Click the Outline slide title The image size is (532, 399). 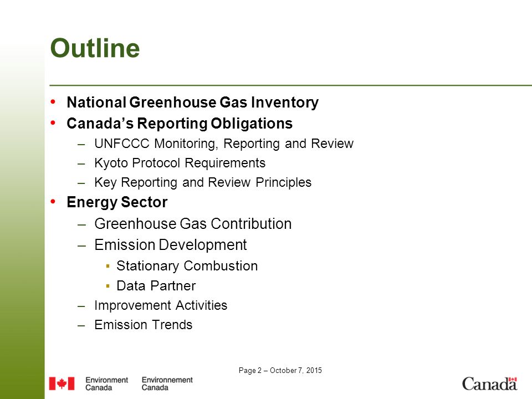pos(95,48)
